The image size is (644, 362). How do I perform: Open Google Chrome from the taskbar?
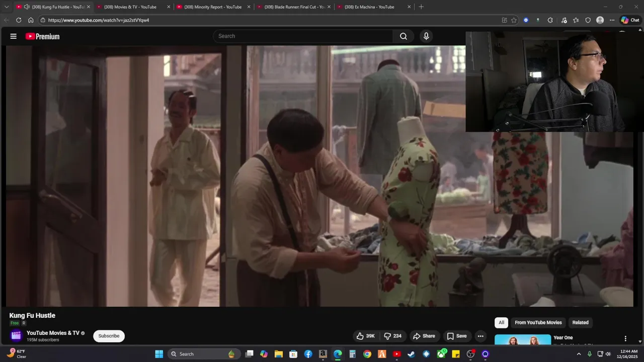[x=367, y=354]
